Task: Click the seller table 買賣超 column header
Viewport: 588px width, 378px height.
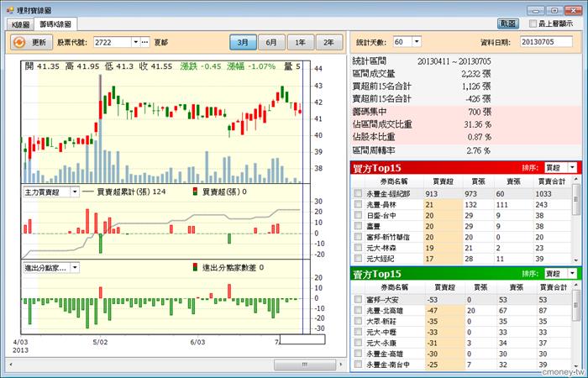Action: (x=444, y=287)
